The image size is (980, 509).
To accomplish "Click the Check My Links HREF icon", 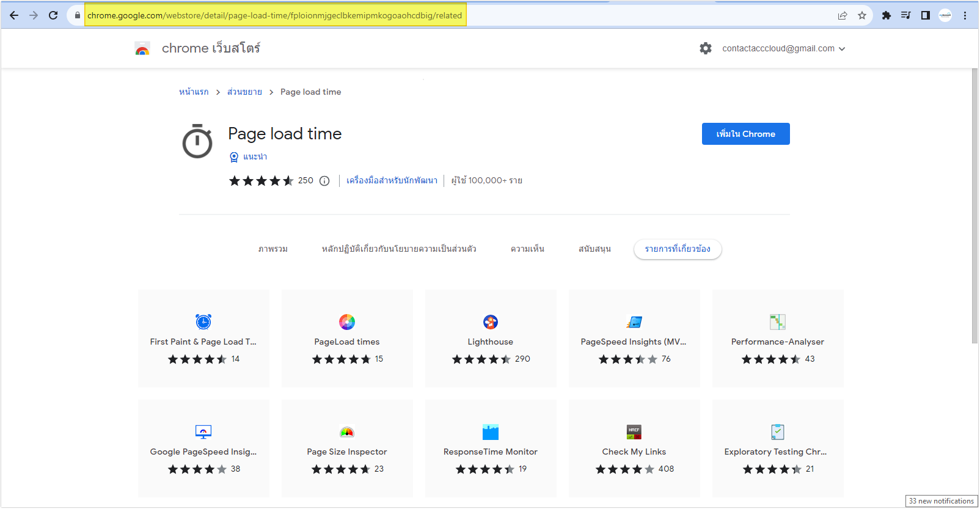I will [634, 432].
